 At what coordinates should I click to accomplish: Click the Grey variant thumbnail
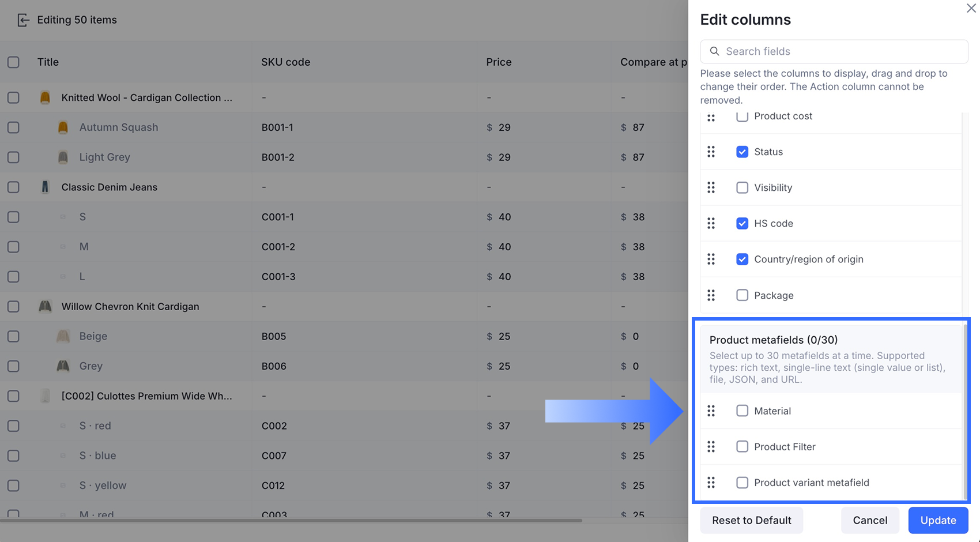[63, 366]
